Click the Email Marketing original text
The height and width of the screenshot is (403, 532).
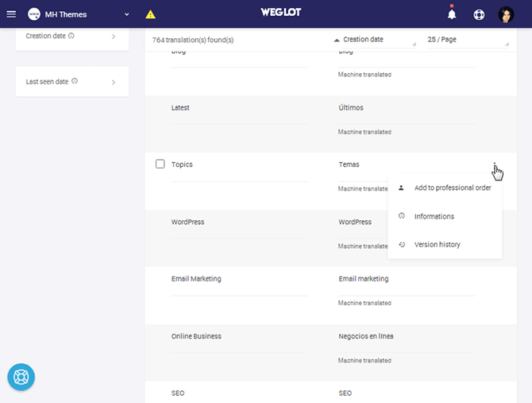pyautogui.click(x=196, y=279)
